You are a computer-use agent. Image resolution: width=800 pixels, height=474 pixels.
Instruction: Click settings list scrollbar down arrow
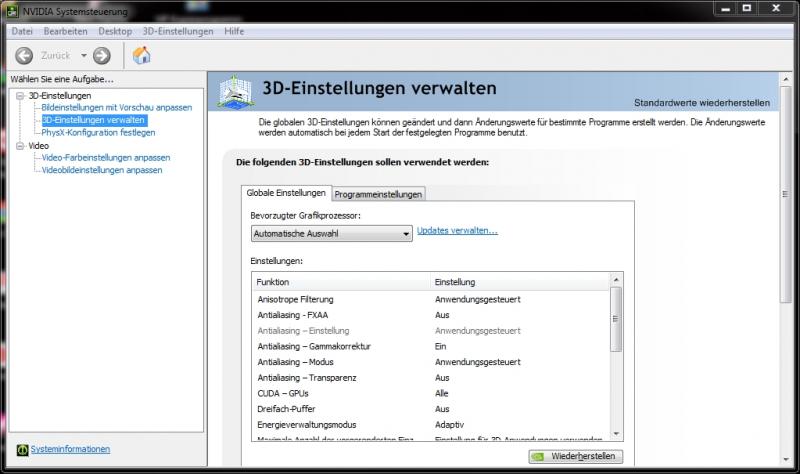click(x=616, y=434)
